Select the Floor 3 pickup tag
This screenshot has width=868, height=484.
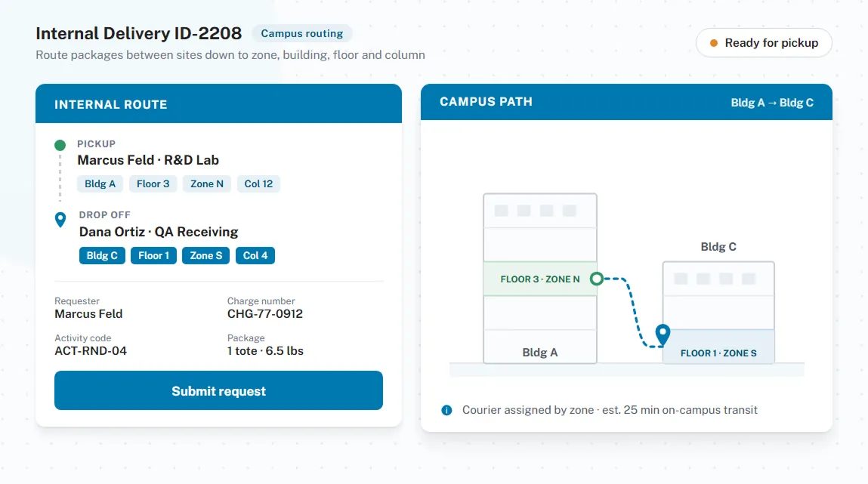click(x=153, y=183)
